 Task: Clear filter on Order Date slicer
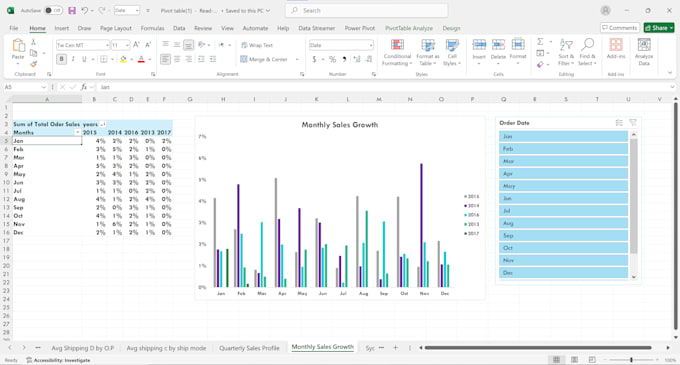pyautogui.click(x=633, y=123)
